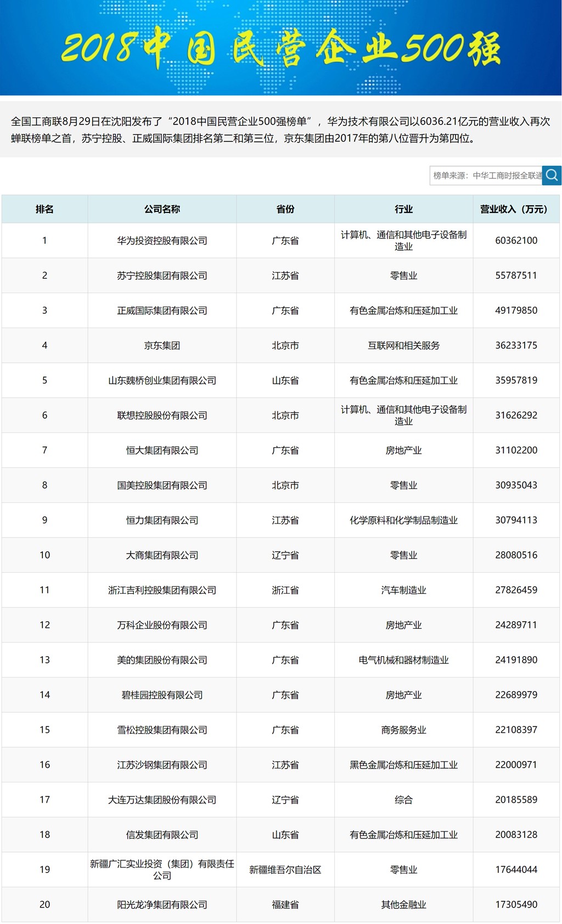Select 苏宁控股集团有限公司 in the table
This screenshot has height=924, width=562.
pos(162,275)
